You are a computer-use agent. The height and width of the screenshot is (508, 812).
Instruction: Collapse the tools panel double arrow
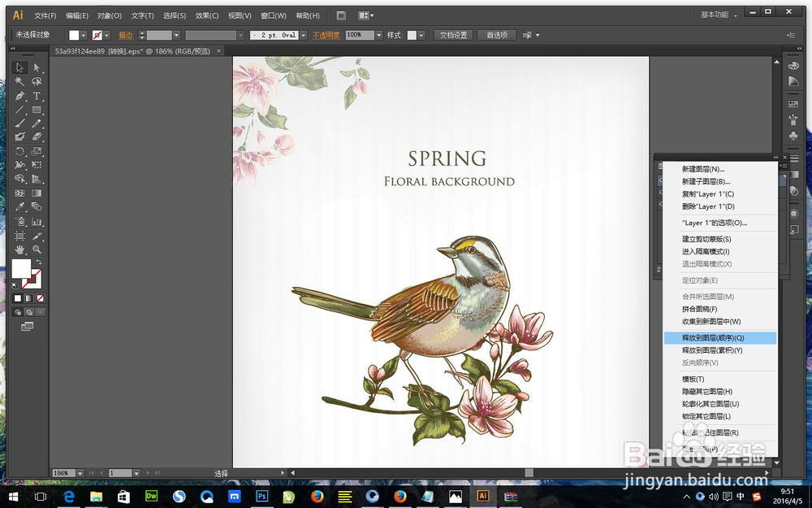click(14, 48)
